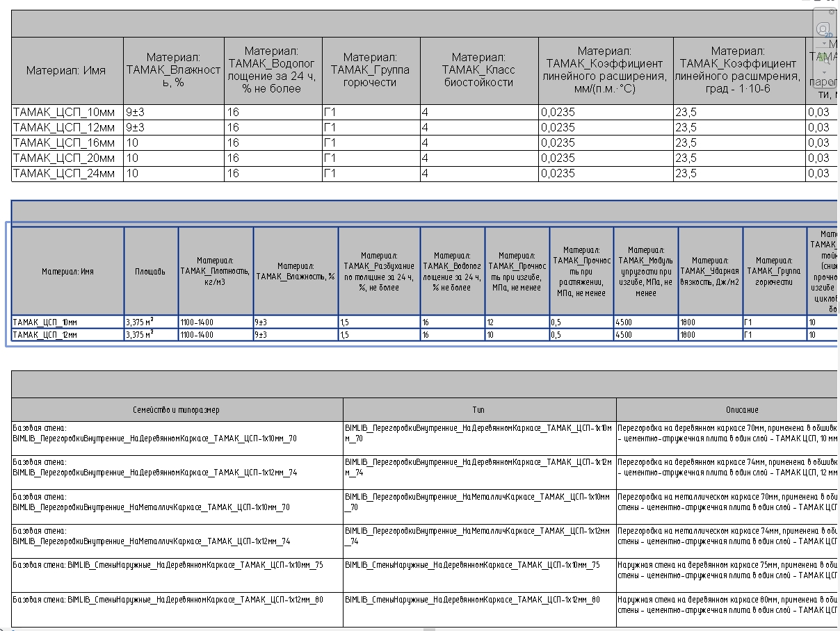Image resolution: width=840 pixels, height=631 pixels.
Task: Click the ТАМАК_Прочность при растяжении header
Action: tap(581, 271)
